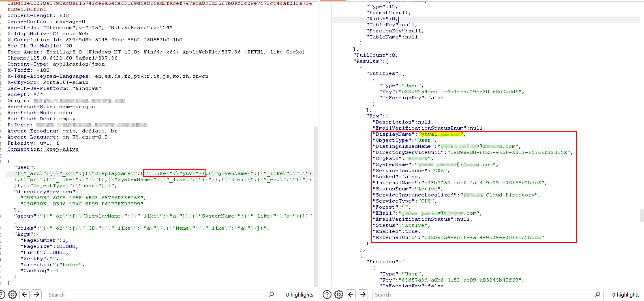Select 'X-Cfy-Src: PortalUI-admin' line
The image size is (644, 301).
48,82
